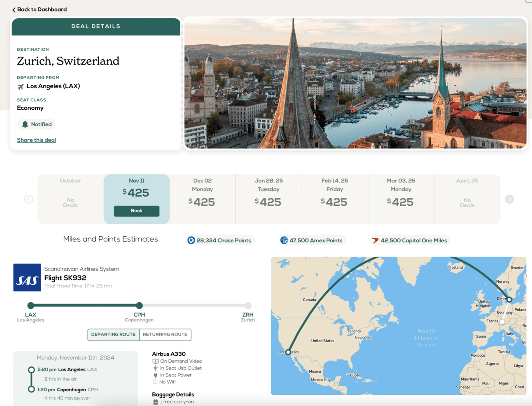Image resolution: width=532 pixels, height=406 pixels.
Task: Click the 42,500 Capital One Miles badge
Action: point(410,240)
